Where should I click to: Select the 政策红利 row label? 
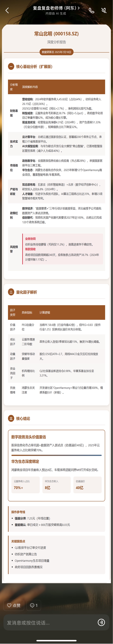pyautogui.click(x=14, y=215)
